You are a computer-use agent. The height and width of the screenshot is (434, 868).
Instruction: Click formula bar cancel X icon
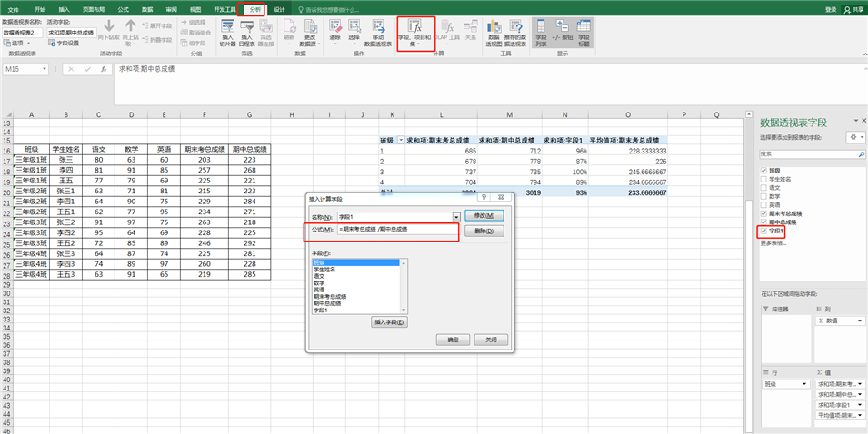pos(72,70)
